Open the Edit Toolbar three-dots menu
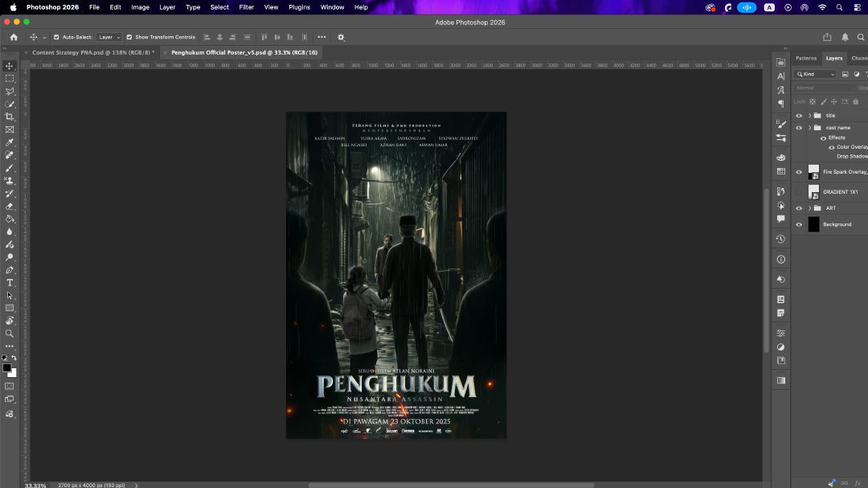868x488 pixels. pos(10,347)
